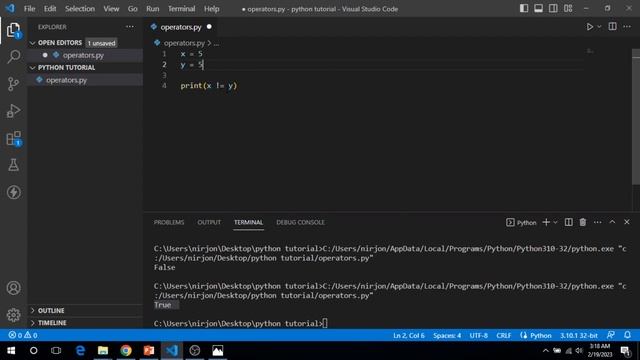The width and height of the screenshot is (640, 360).
Task: Open the Help menu
Action: coord(211,9)
